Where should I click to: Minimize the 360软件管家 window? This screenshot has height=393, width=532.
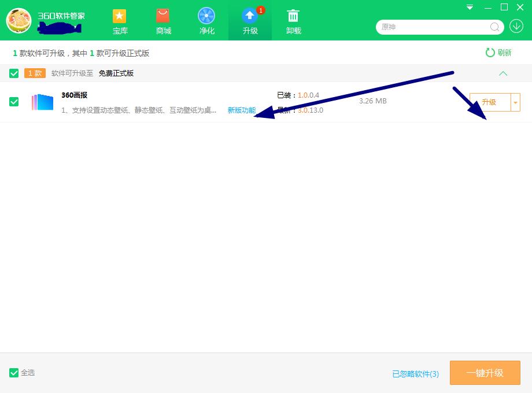pyautogui.click(x=488, y=7)
